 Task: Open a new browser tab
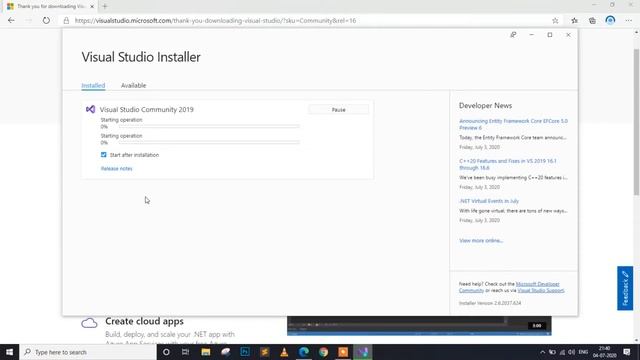tap(105, 7)
